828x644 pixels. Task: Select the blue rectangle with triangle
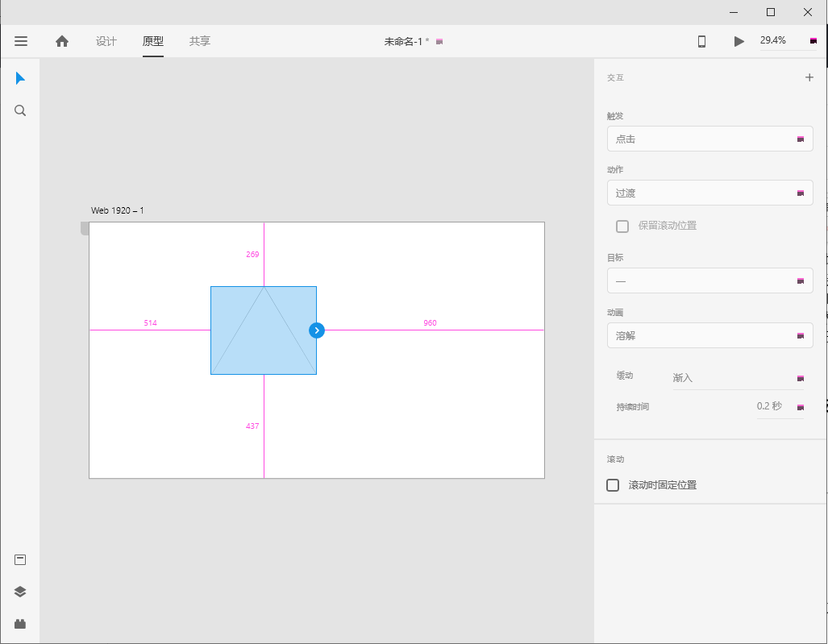pos(264,330)
